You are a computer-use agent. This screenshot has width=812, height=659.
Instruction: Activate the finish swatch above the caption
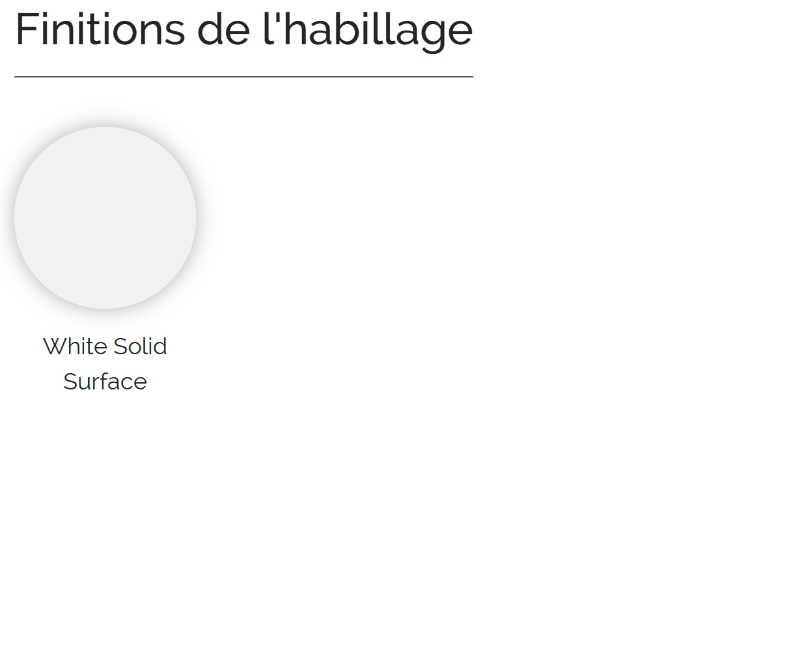click(105, 217)
